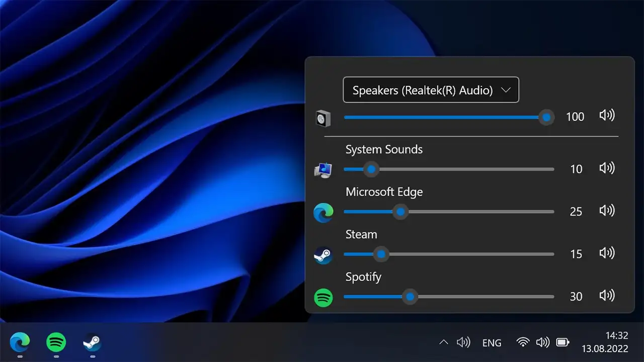This screenshot has width=644, height=362.
Task: Open the ENG language switcher
Action: [492, 342]
